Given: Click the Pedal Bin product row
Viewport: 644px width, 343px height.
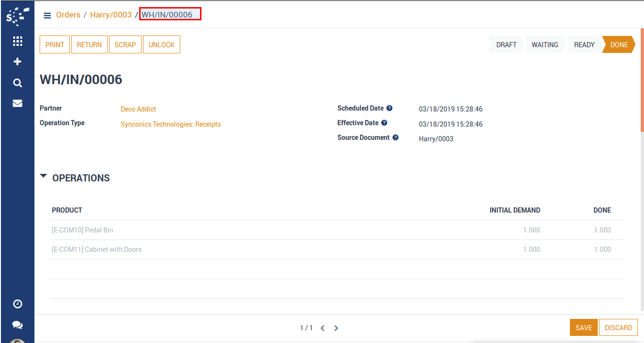Looking at the screenshot, I should click(83, 230).
